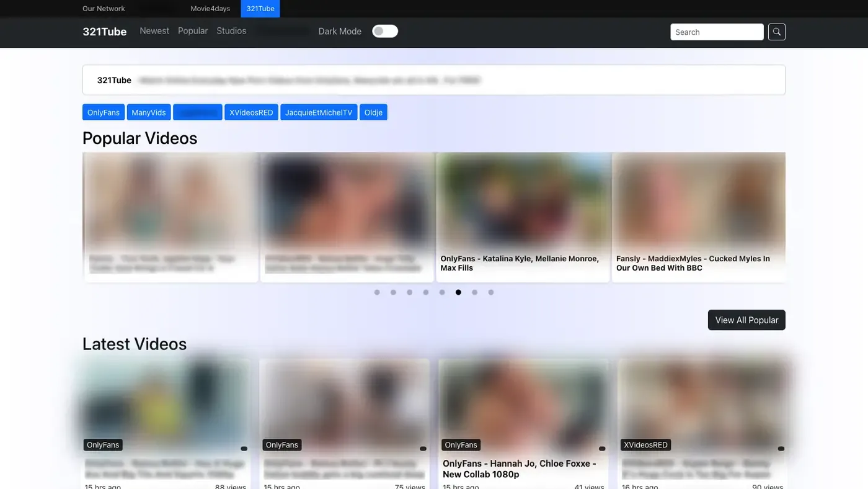Select the OnlyFans studio tag below the banner
Screen dimensions: 868x489
104,112
